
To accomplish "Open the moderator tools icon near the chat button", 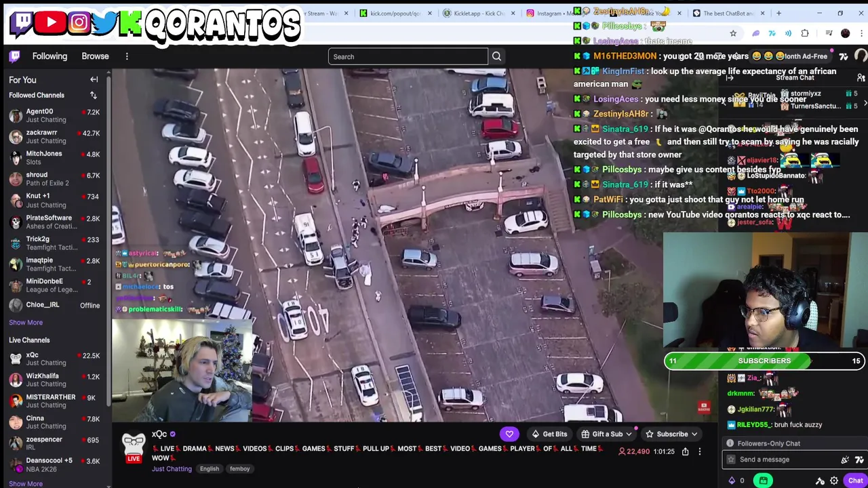I will [x=820, y=481].
